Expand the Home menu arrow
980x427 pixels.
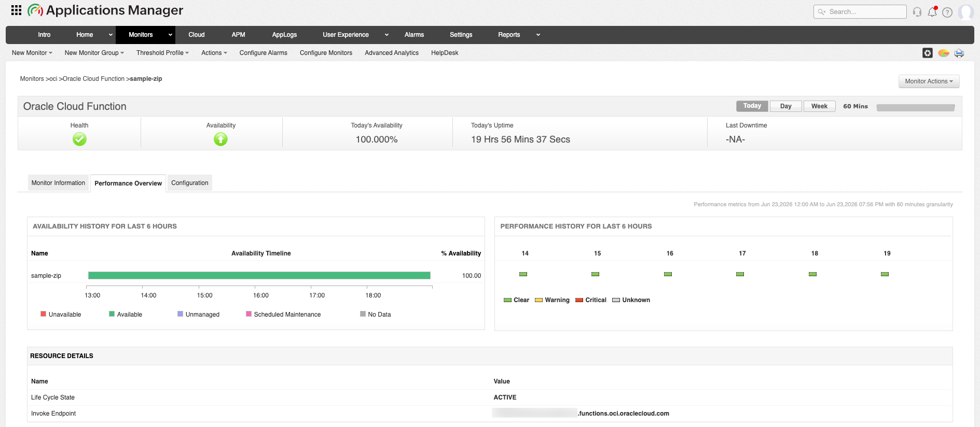tap(111, 35)
